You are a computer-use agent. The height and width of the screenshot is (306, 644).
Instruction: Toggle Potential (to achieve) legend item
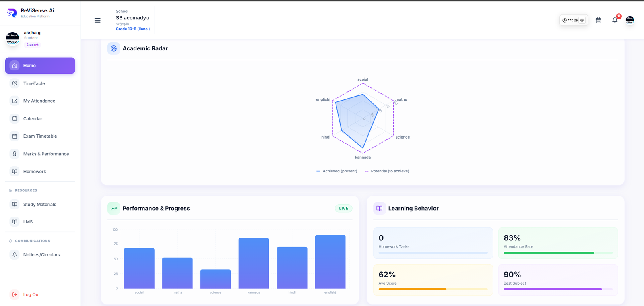387,171
